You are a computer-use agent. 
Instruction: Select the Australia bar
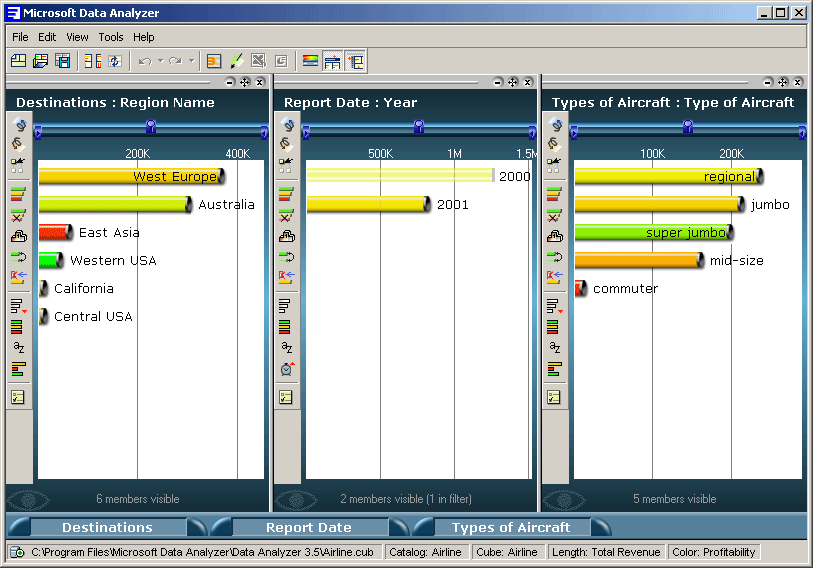coord(115,204)
